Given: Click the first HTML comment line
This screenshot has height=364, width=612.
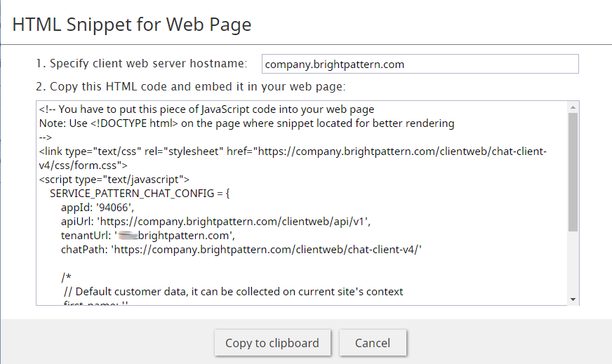Looking at the screenshot, I should pos(206,109).
